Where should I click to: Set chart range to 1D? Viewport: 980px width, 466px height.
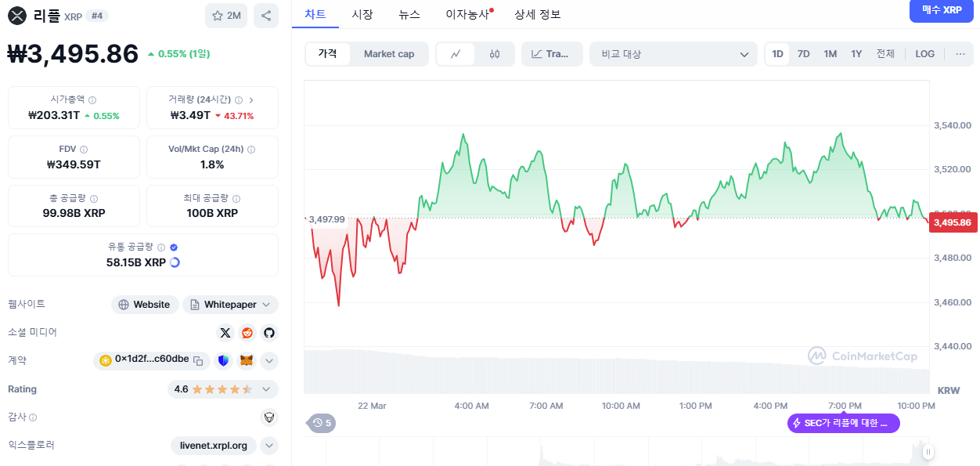pyautogui.click(x=777, y=54)
